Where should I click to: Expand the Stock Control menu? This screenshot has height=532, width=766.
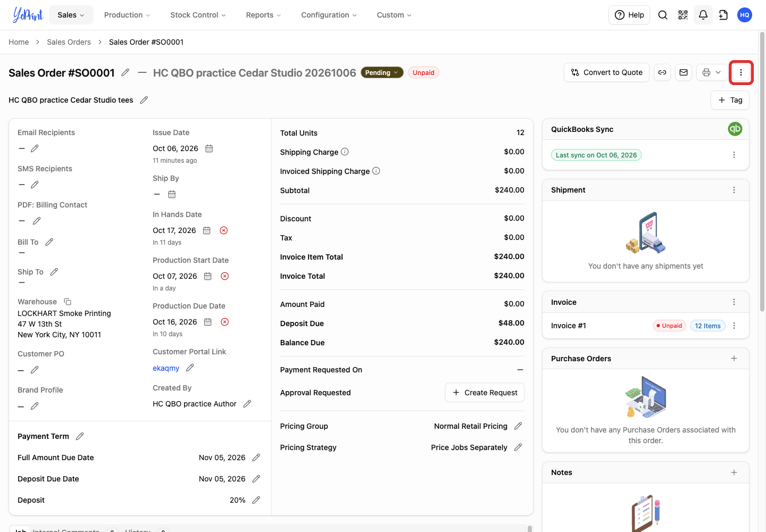click(x=198, y=15)
